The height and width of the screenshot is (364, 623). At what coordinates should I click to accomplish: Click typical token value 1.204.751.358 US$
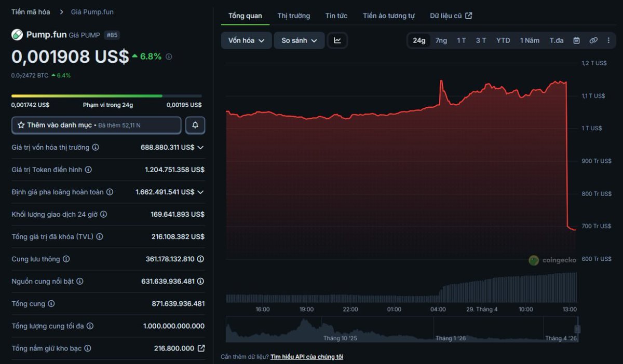175,170
